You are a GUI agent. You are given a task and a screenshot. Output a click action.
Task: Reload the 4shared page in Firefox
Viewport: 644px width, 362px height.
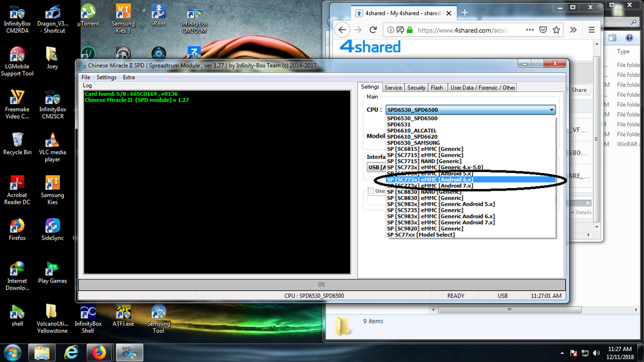(x=374, y=30)
